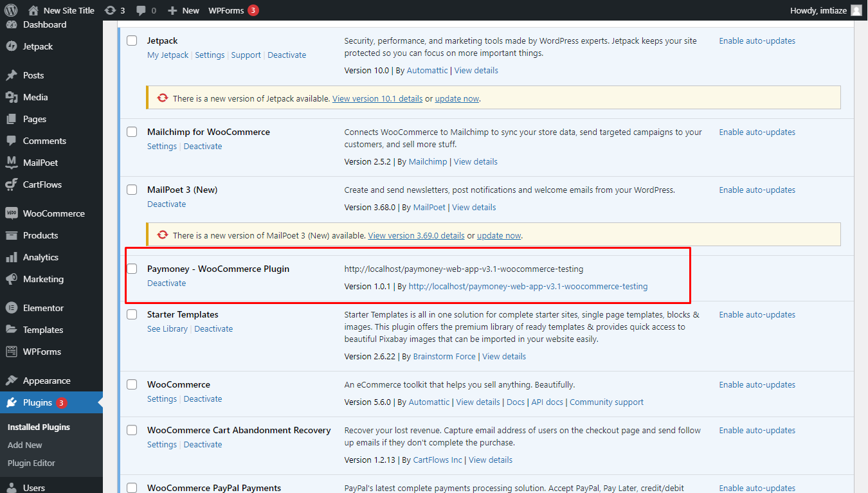Check the WooCommerce Cart Abandonment Recovery checkbox
868x493 pixels.
click(x=132, y=430)
